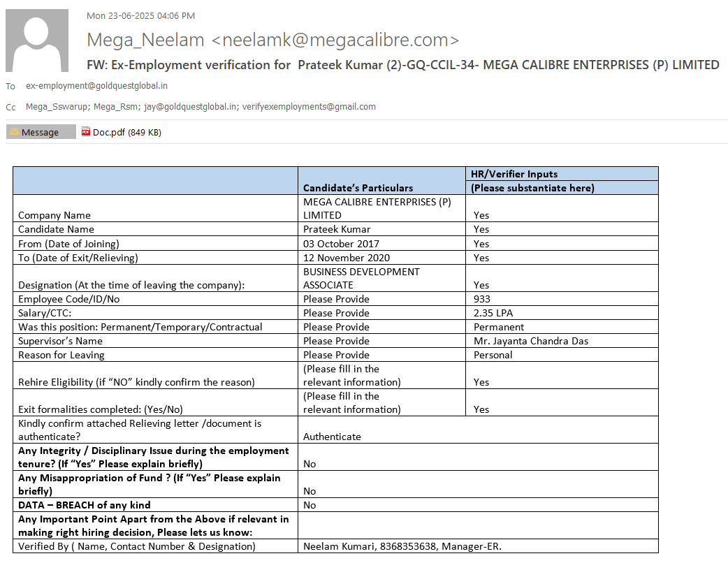Click Yes in Date of Joining row
This screenshot has height=563, width=728.
(x=481, y=244)
